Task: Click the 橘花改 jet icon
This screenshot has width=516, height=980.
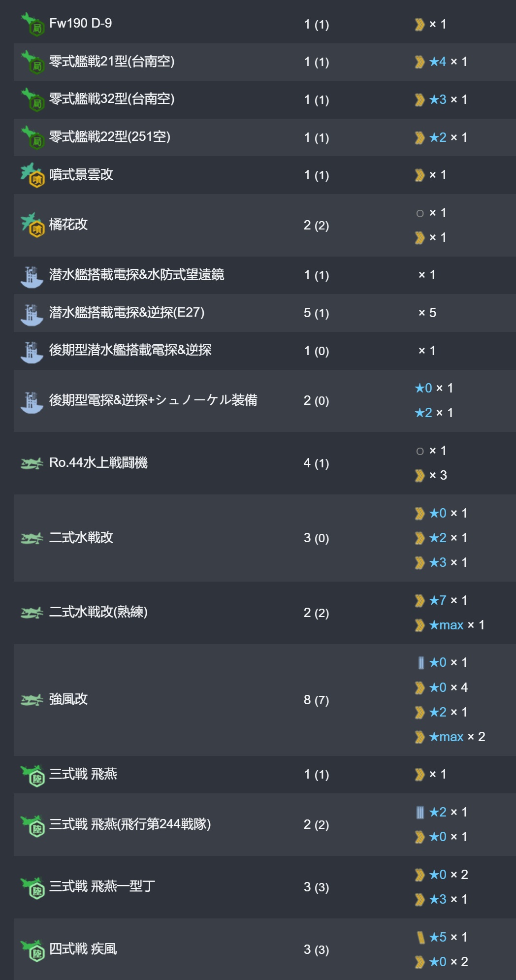Action: (33, 225)
